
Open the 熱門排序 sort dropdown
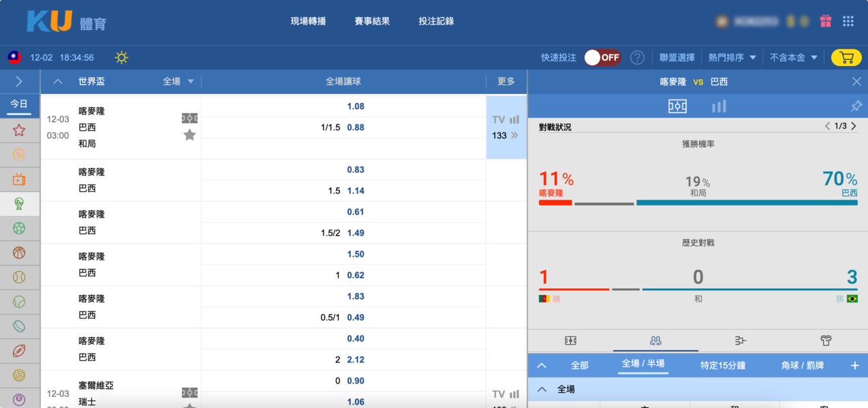(x=732, y=58)
